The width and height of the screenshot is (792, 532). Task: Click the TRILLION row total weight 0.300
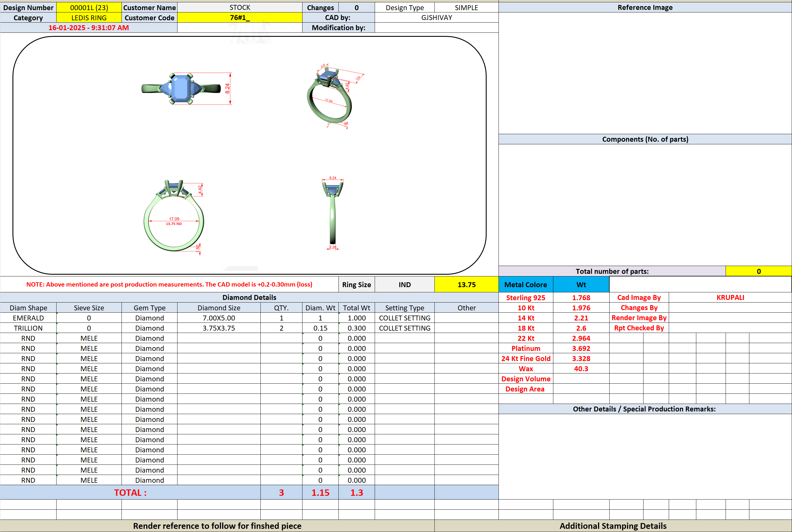[357, 328]
